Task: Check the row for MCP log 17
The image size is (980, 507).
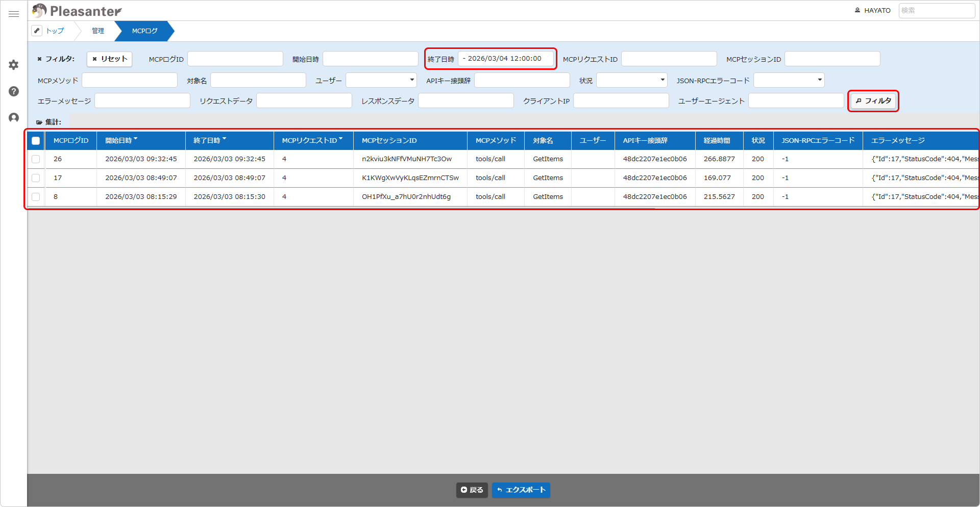Action: click(x=36, y=178)
